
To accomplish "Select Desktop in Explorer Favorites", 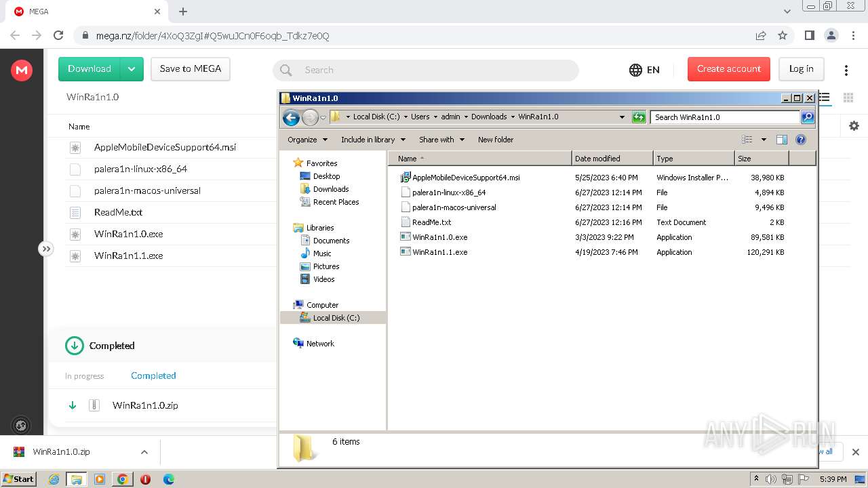I will (326, 176).
